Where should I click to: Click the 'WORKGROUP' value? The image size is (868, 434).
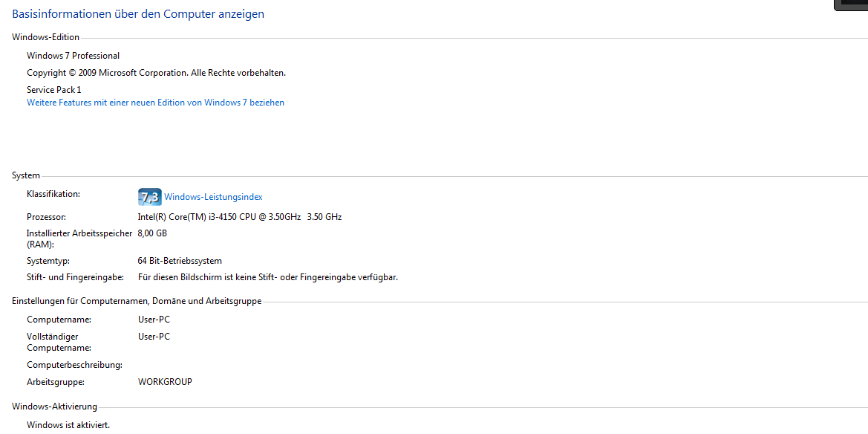point(165,382)
